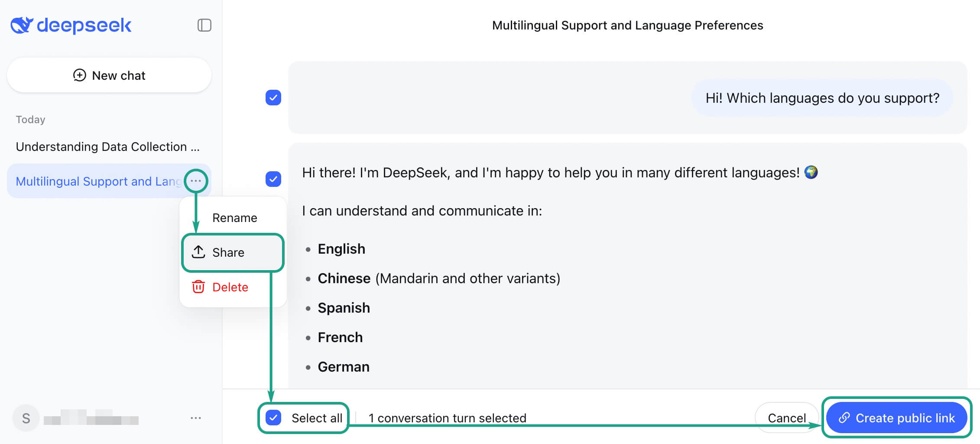Open the ellipsis menu beside the account name
Screen dimensions: 980x444
click(x=197, y=418)
